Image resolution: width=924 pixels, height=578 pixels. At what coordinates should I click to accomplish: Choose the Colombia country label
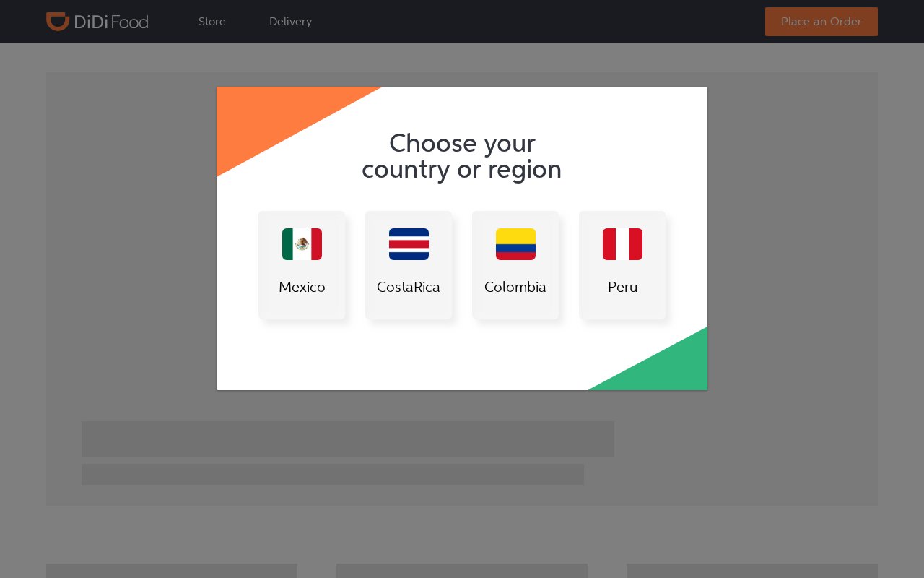515,287
